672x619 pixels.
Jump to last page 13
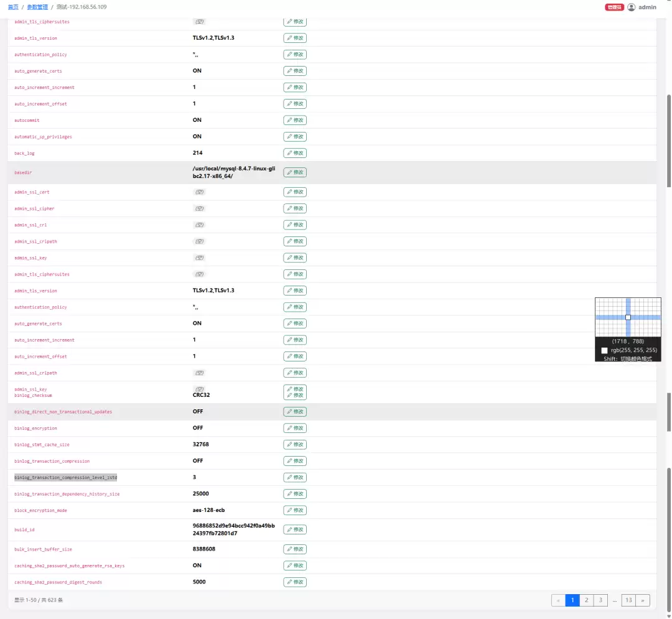tap(628, 600)
